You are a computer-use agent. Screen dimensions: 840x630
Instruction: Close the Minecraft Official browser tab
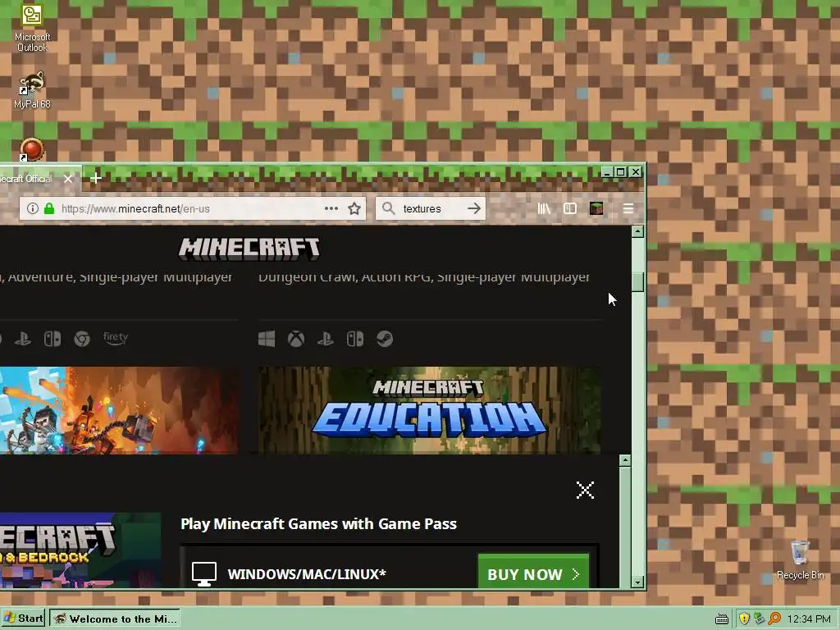[68, 178]
